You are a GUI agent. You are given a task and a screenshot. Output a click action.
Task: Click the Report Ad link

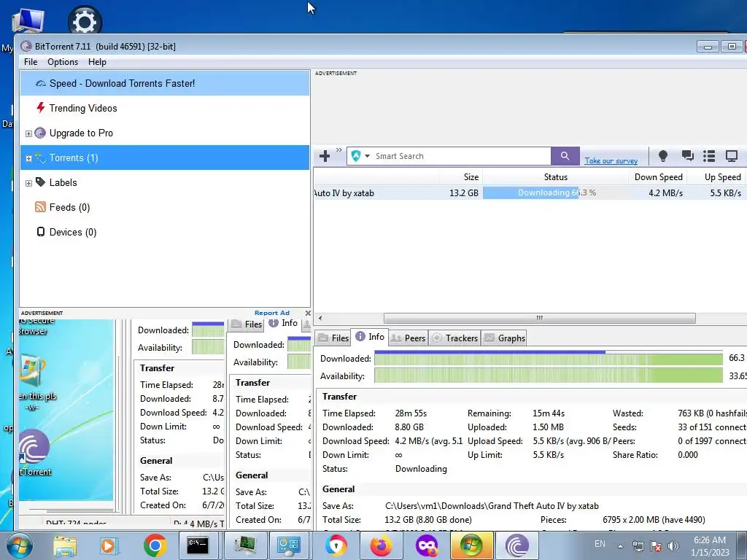tap(272, 313)
